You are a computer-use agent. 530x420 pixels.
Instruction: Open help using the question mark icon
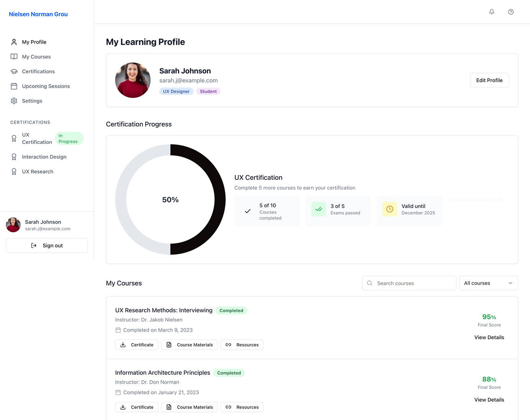[x=510, y=12]
